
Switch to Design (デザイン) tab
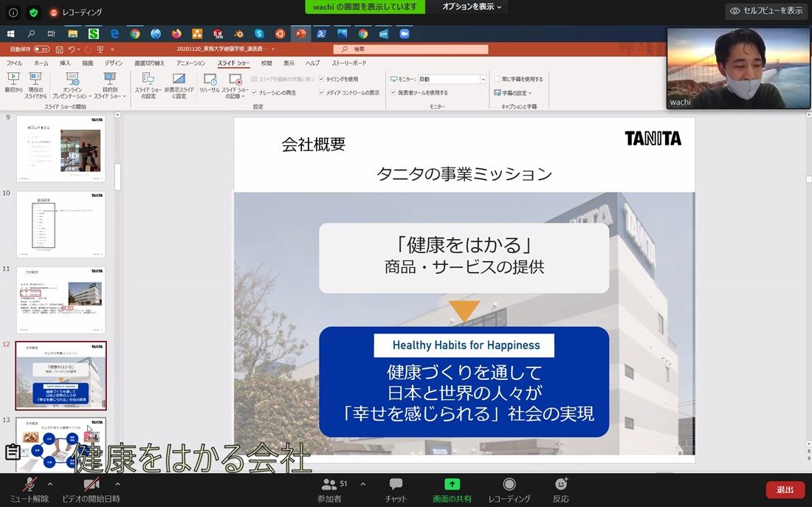pos(114,63)
